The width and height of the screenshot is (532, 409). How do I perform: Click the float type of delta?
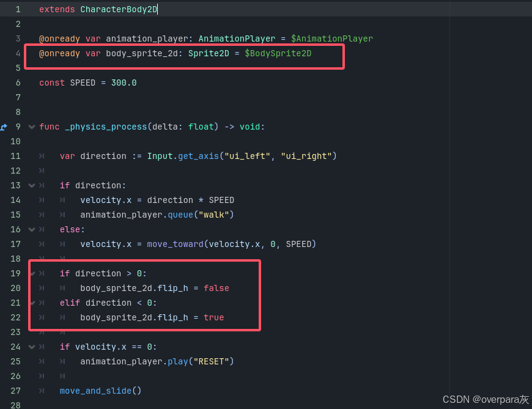click(x=201, y=127)
